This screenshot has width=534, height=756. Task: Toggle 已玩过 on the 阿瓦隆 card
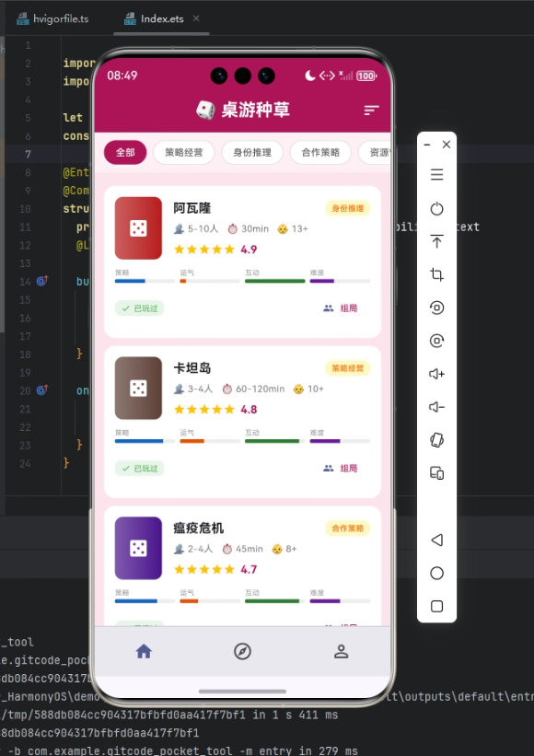[139, 308]
